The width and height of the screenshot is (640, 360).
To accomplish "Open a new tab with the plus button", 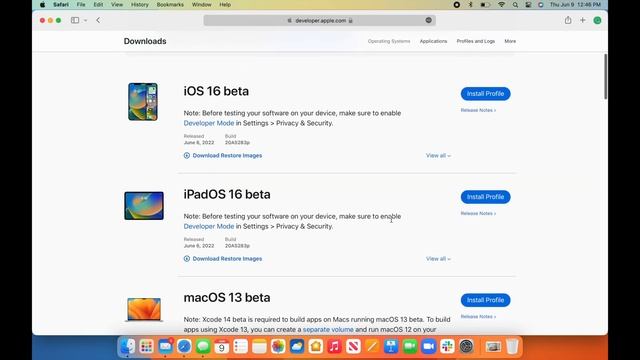I will [x=582, y=20].
